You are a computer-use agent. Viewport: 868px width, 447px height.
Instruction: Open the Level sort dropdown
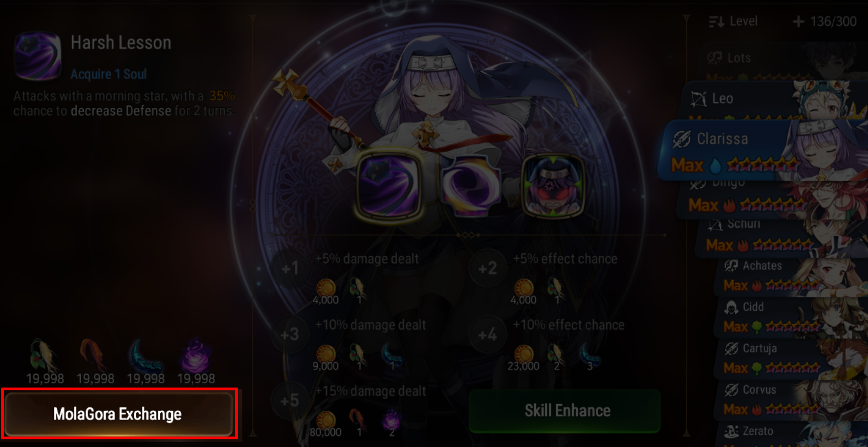(733, 21)
